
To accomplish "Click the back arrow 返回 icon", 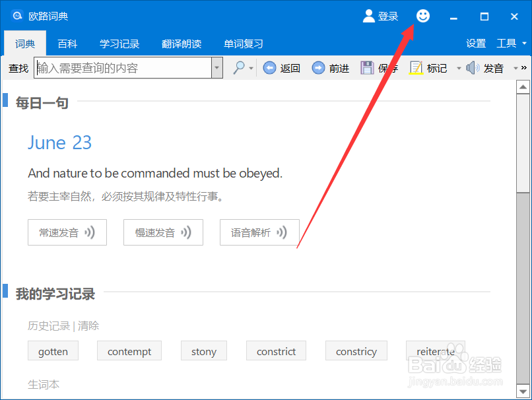I will (x=269, y=68).
